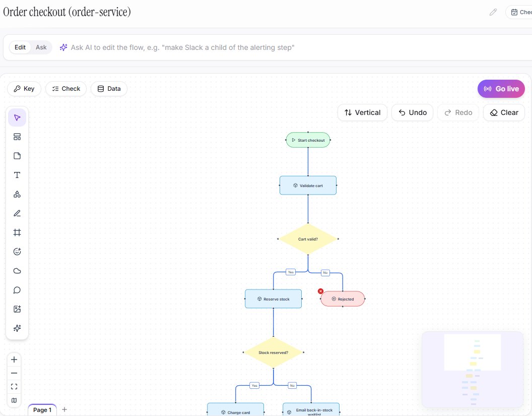
Task: Fit diagram to screen
Action: [14, 386]
